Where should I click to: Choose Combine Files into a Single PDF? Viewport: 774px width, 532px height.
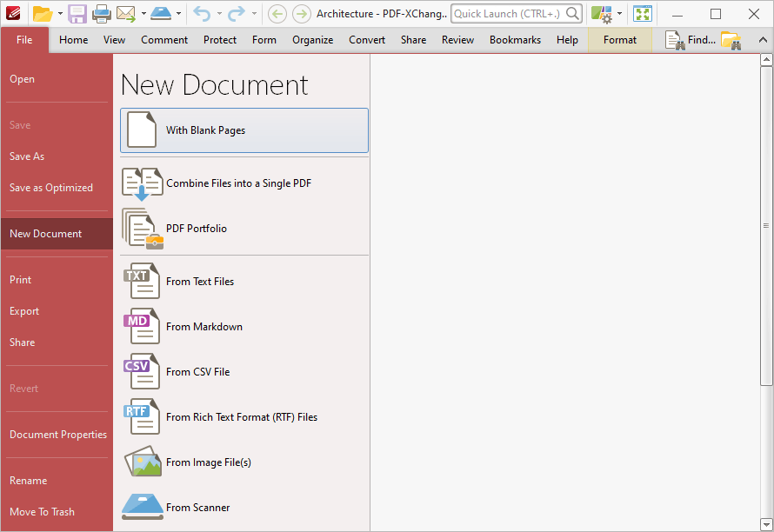(244, 183)
